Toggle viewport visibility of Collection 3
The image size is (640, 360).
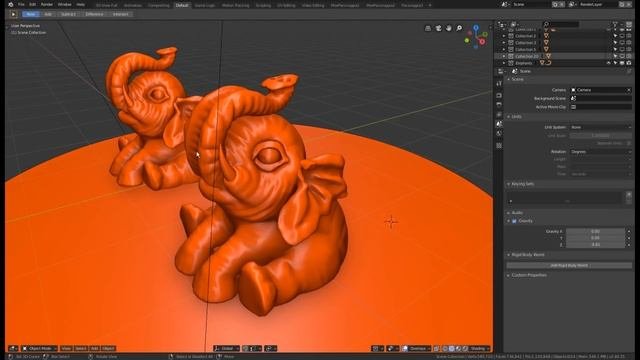pyautogui.click(x=622, y=42)
